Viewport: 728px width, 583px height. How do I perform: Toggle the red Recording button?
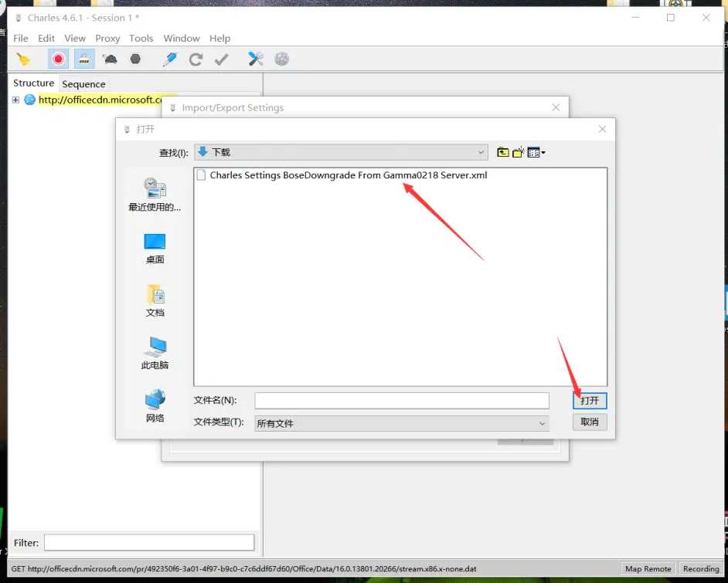pos(59,59)
